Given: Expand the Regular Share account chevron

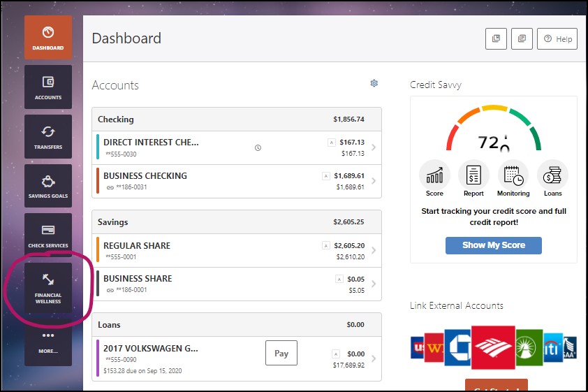Looking at the screenshot, I should click(374, 251).
